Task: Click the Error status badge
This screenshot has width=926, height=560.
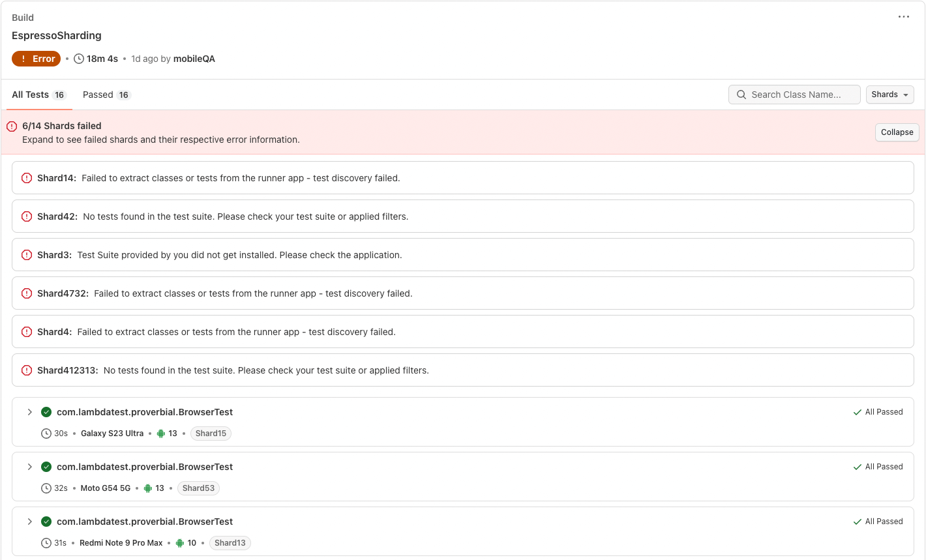Action: (x=37, y=59)
